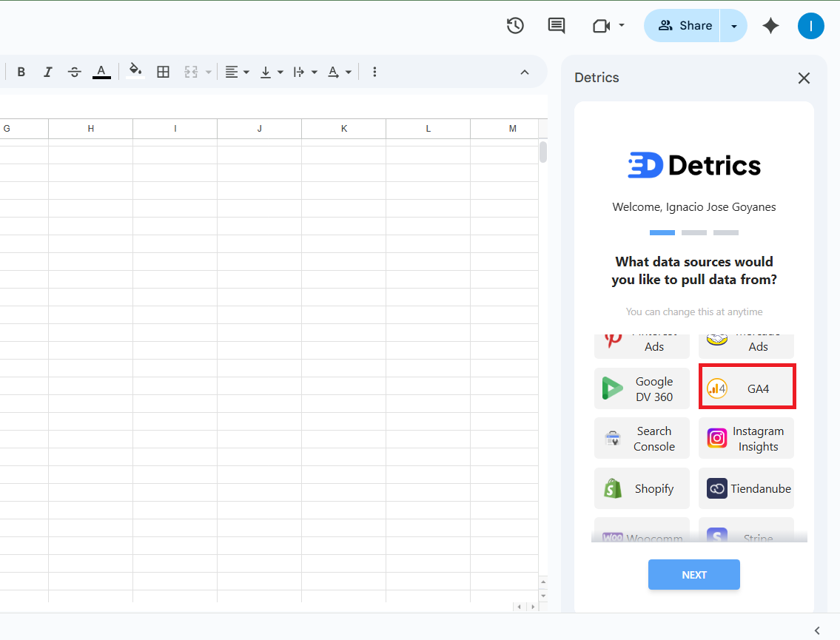Toggle bold formatting
The width and height of the screenshot is (840, 640).
21,71
